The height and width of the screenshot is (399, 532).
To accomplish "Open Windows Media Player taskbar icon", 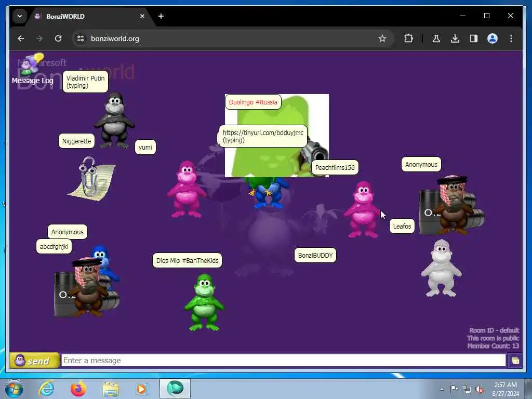I will pyautogui.click(x=142, y=389).
